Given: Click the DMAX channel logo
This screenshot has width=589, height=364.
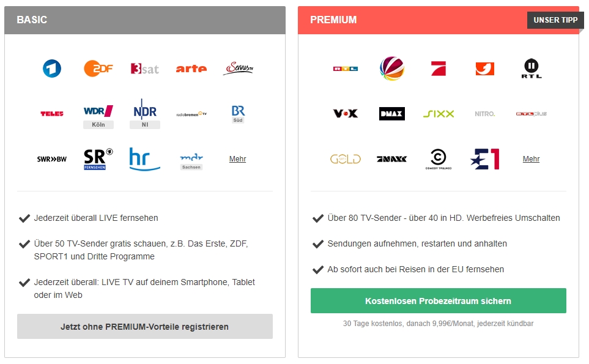Looking at the screenshot, I should [392, 113].
